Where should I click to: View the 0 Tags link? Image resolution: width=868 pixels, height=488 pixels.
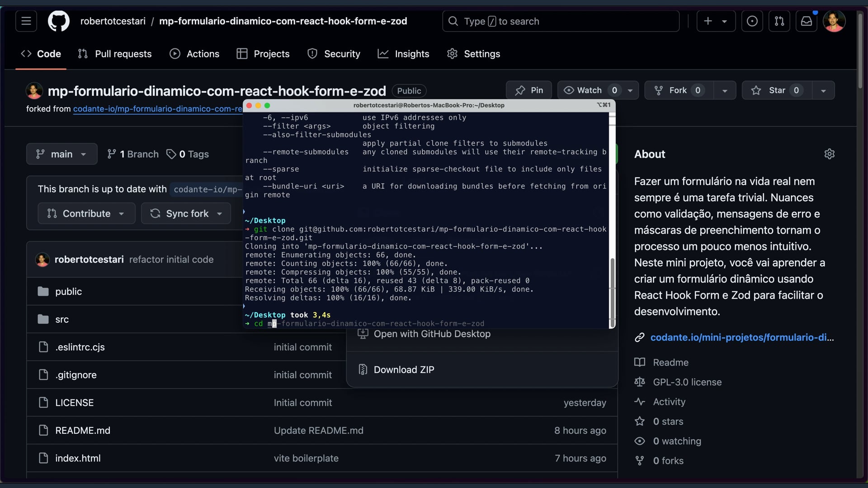[188, 154]
